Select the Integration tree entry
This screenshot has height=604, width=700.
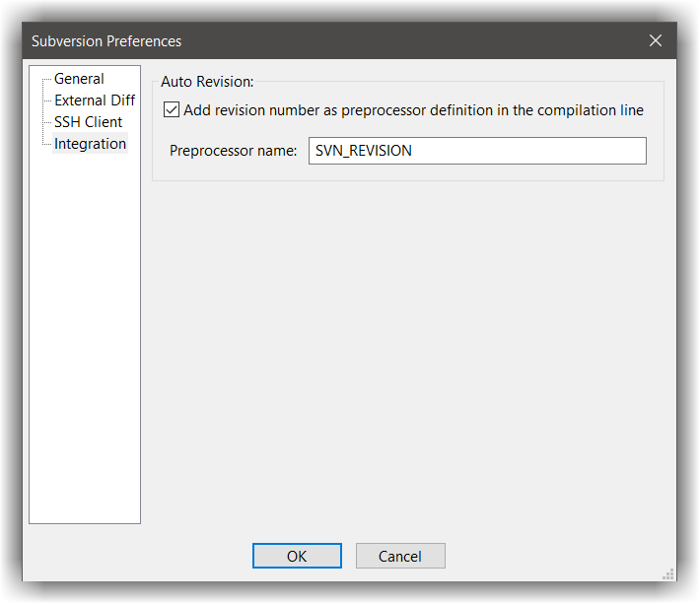click(x=90, y=144)
